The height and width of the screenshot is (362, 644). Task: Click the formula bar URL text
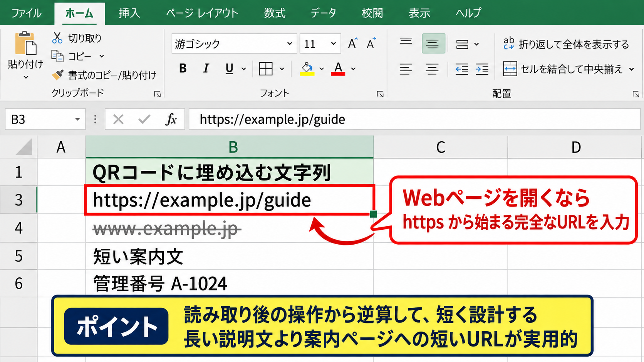click(272, 119)
